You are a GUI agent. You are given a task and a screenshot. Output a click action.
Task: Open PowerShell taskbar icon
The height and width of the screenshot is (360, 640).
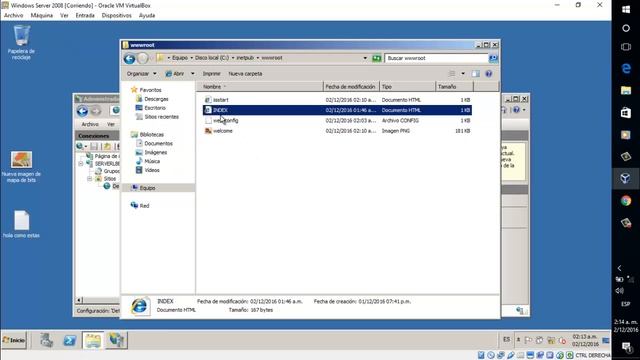(x=69, y=340)
